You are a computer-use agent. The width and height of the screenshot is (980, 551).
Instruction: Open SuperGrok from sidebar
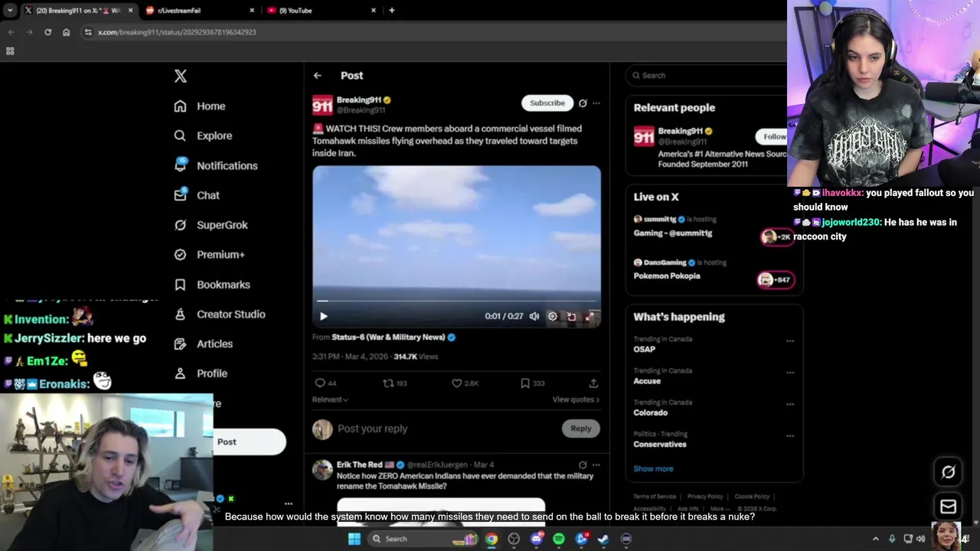pyautogui.click(x=211, y=225)
